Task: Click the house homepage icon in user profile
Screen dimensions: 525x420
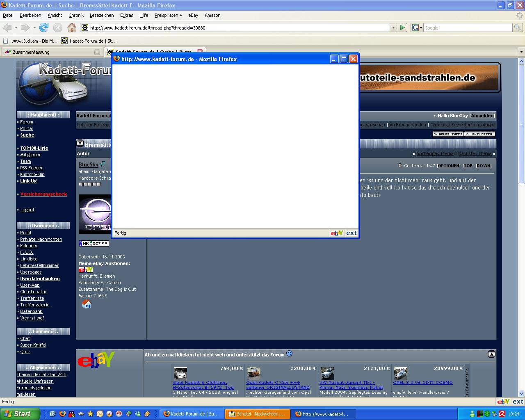Action: pyautogui.click(x=87, y=304)
